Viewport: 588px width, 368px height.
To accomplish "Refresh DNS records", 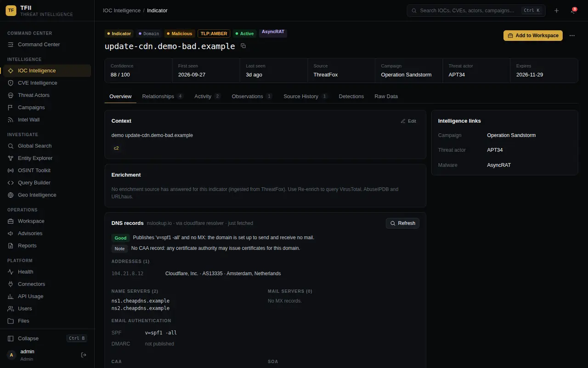I will 402,223.
